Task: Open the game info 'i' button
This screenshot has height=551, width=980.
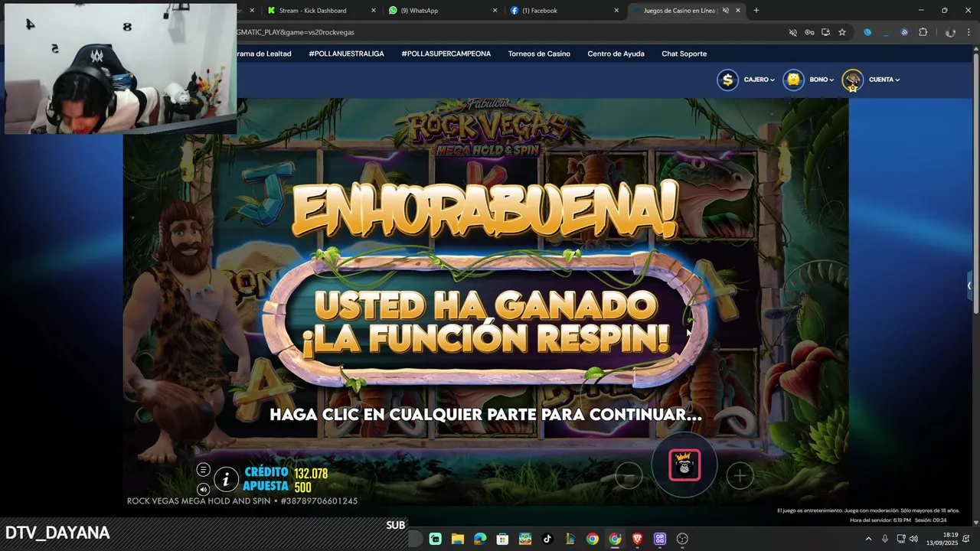Action: tap(226, 480)
